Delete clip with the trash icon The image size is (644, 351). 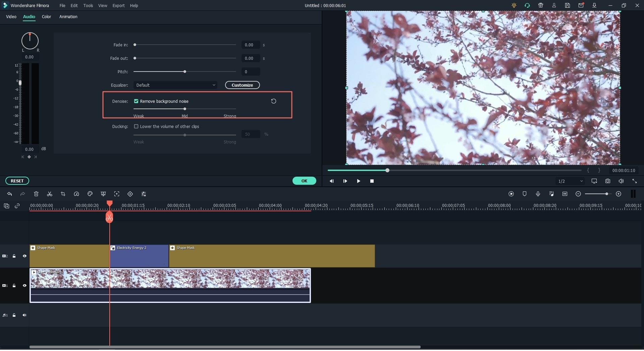click(36, 194)
